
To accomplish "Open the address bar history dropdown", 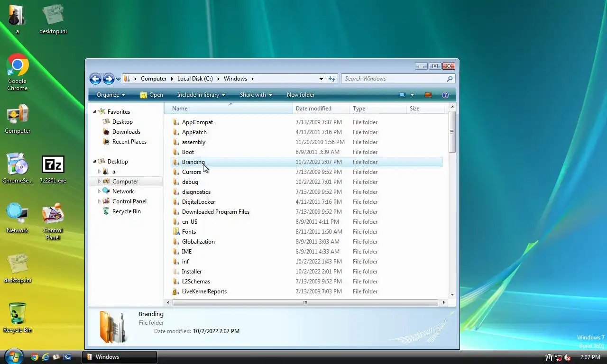I will [321, 79].
